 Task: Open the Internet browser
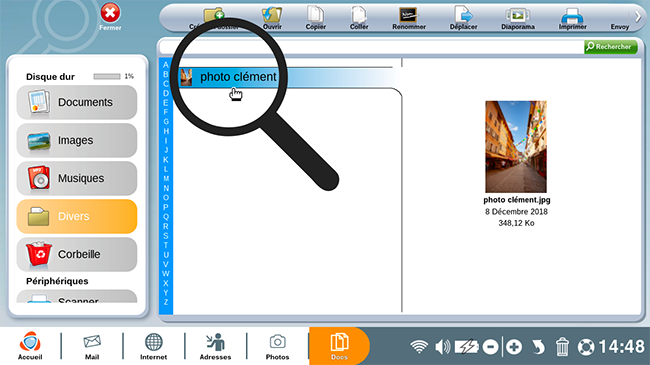[153, 346]
